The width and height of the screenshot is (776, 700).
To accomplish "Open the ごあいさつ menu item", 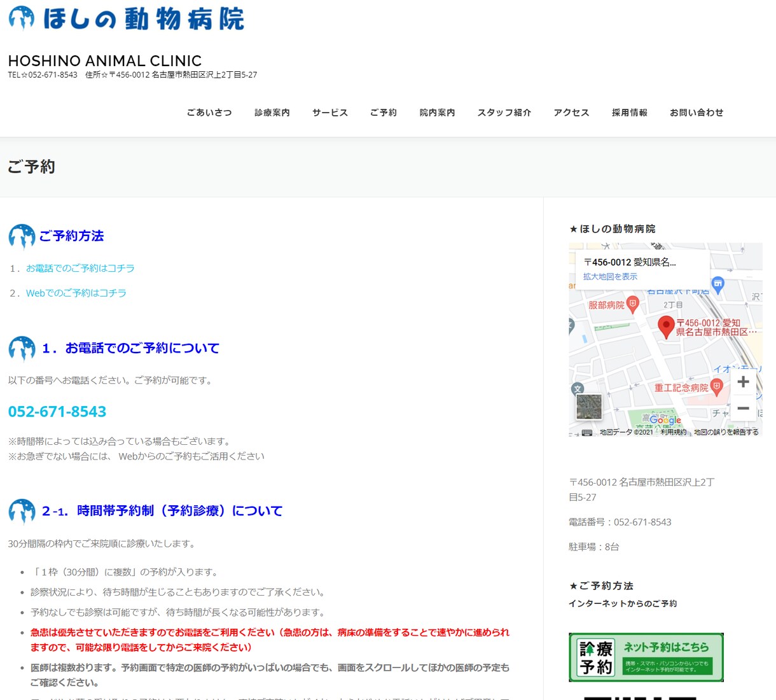I will click(209, 113).
